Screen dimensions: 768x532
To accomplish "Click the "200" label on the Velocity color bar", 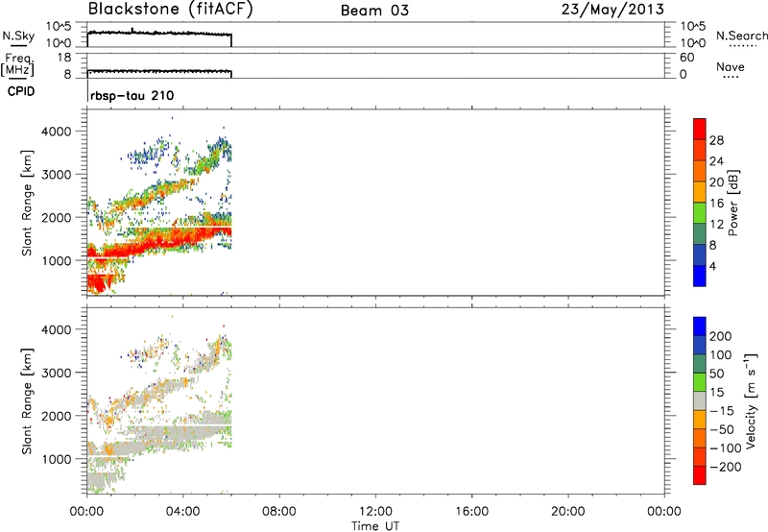I will click(x=721, y=336).
